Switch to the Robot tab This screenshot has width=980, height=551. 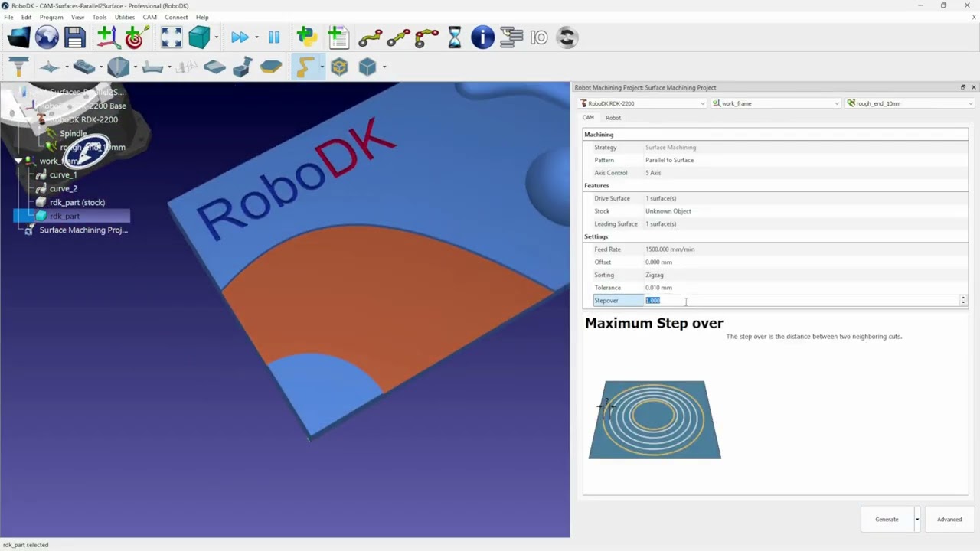(613, 118)
